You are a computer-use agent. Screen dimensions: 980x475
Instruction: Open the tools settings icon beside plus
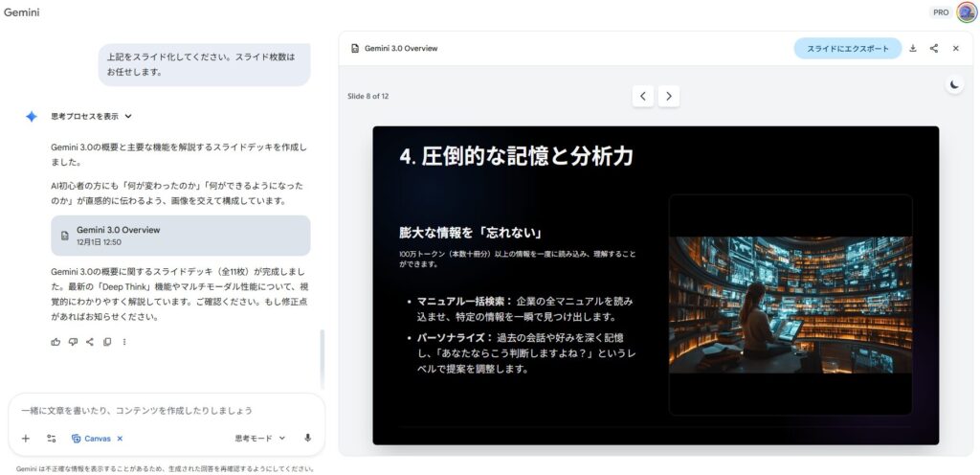click(51, 438)
